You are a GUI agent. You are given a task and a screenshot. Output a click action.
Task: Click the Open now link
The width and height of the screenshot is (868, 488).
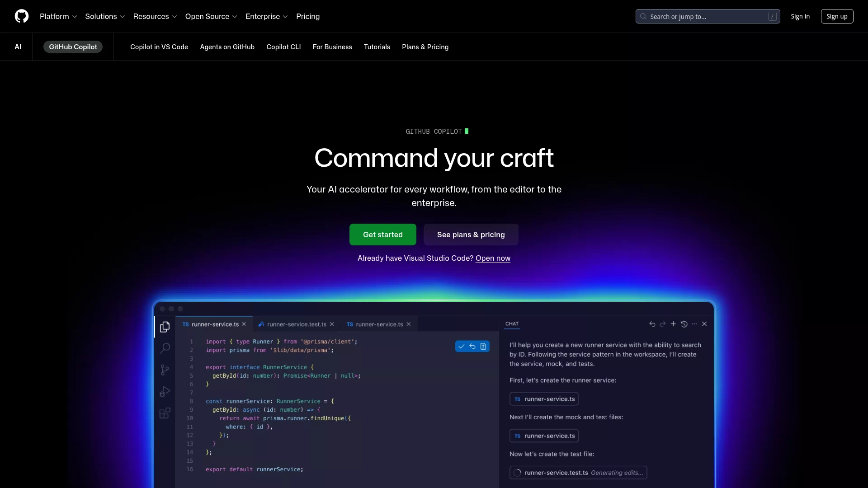(493, 258)
